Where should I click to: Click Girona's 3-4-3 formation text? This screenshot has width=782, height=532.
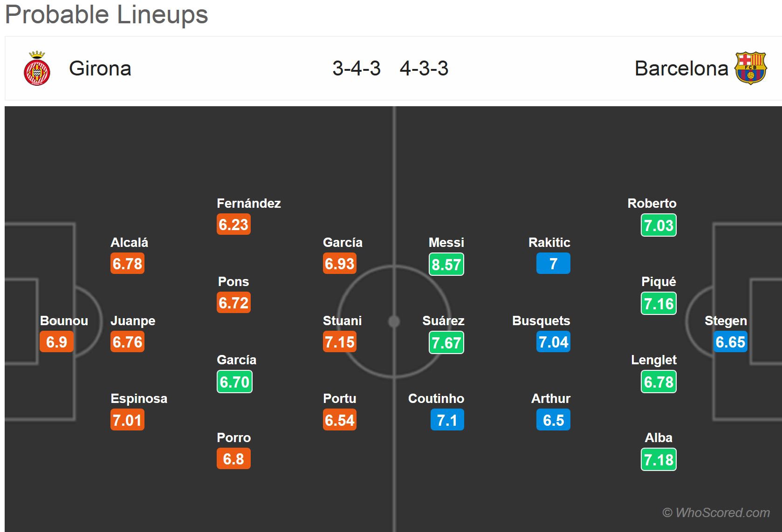[357, 68]
